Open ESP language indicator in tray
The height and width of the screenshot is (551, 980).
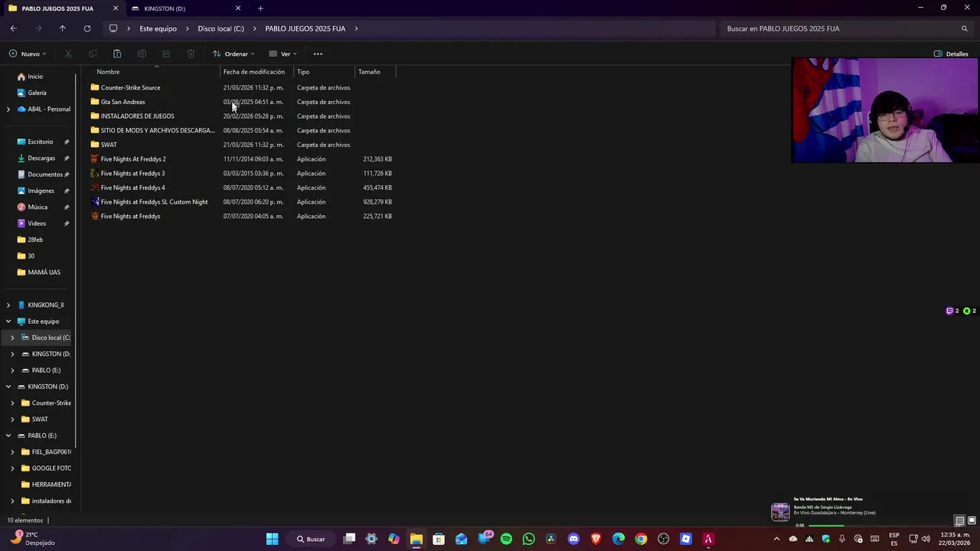894,539
